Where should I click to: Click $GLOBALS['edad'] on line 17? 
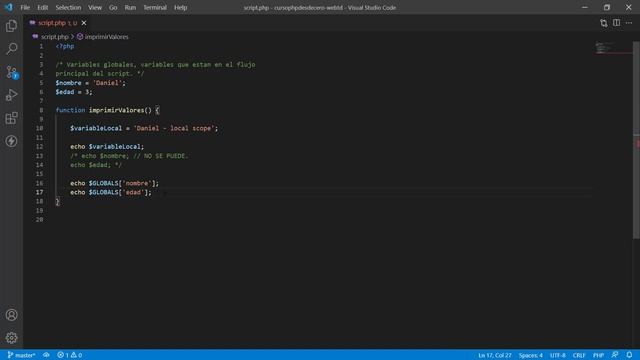click(118, 192)
